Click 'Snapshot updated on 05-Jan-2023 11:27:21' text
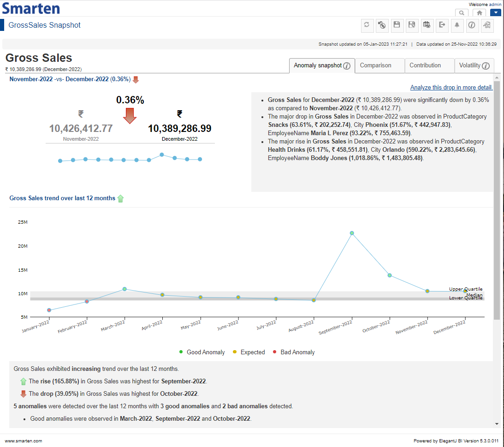The height and width of the screenshot is (447, 504). [x=363, y=44]
